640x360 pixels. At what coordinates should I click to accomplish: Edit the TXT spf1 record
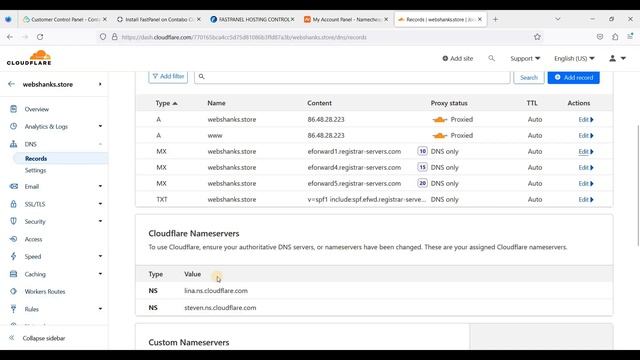click(x=586, y=200)
